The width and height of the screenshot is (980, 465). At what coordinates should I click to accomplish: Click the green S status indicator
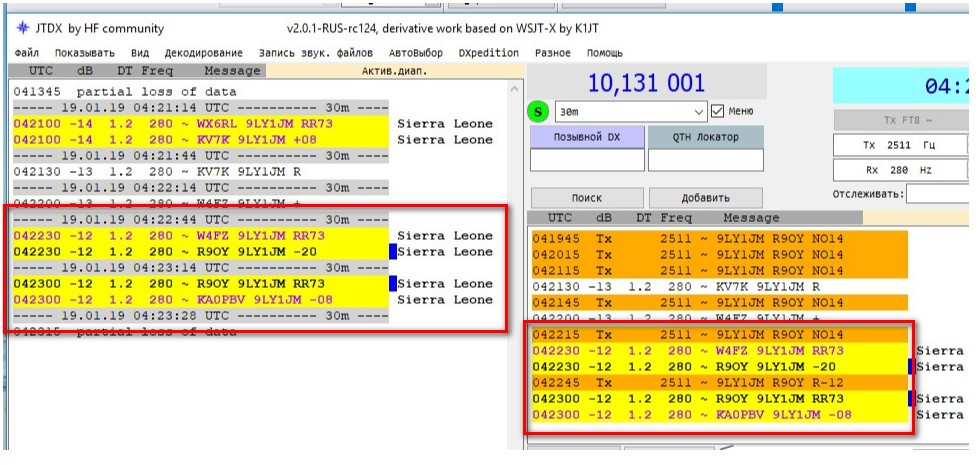coord(540,111)
